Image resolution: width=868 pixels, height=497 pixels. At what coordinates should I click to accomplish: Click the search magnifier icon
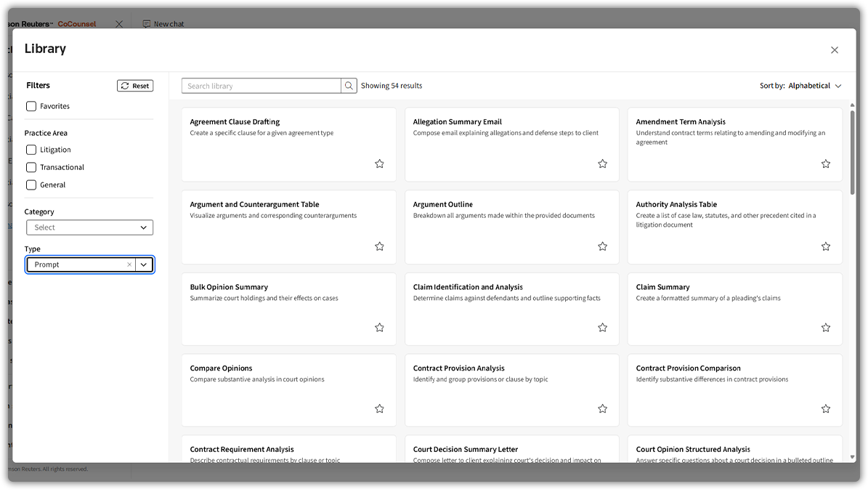pos(349,86)
